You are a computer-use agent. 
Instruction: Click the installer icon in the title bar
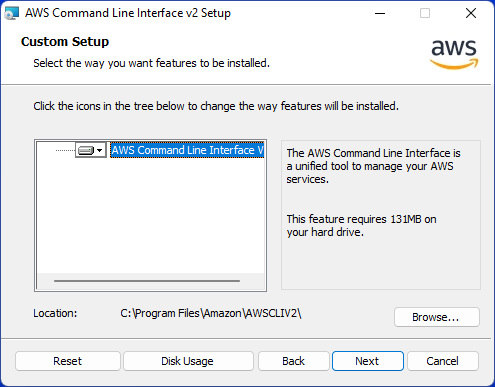(12, 13)
